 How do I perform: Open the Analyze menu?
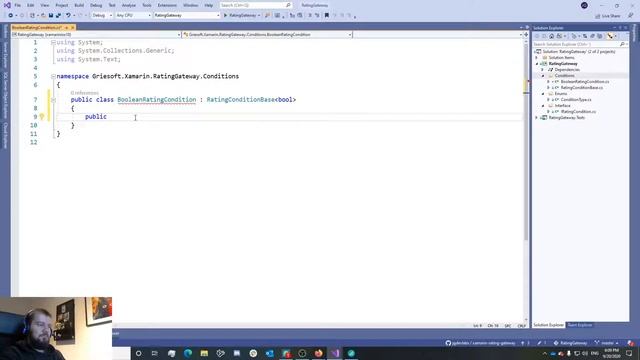pos(129,5)
